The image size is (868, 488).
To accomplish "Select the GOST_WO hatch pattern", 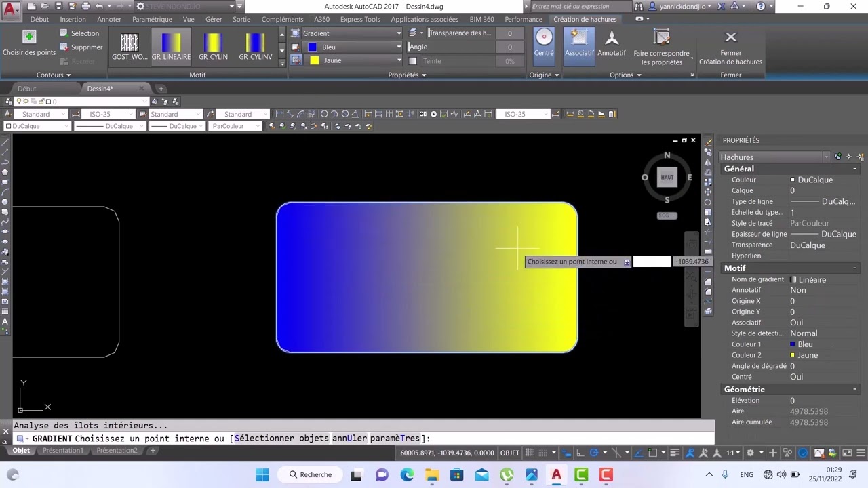I will 130,47.
